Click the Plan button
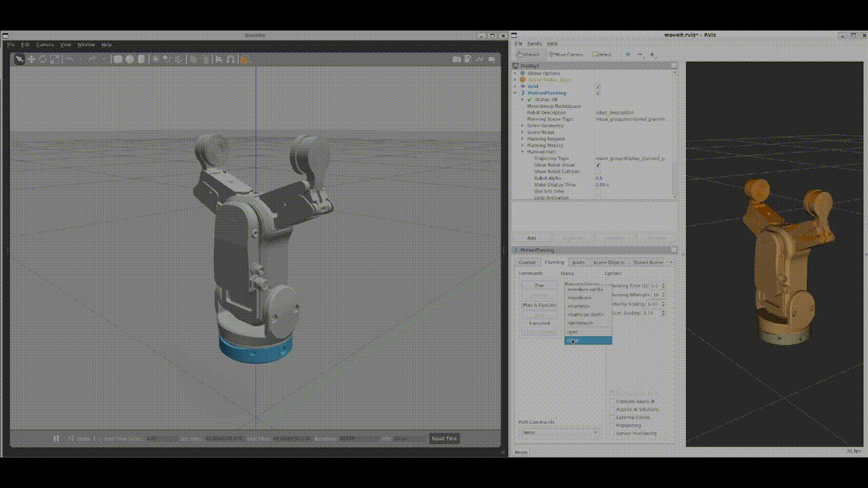This screenshot has width=868, height=488. [540, 285]
